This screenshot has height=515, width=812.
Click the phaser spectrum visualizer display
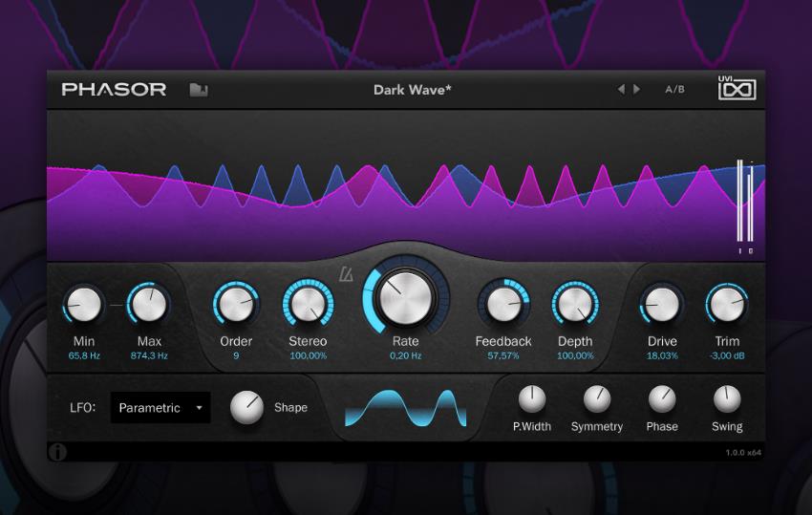click(405, 185)
